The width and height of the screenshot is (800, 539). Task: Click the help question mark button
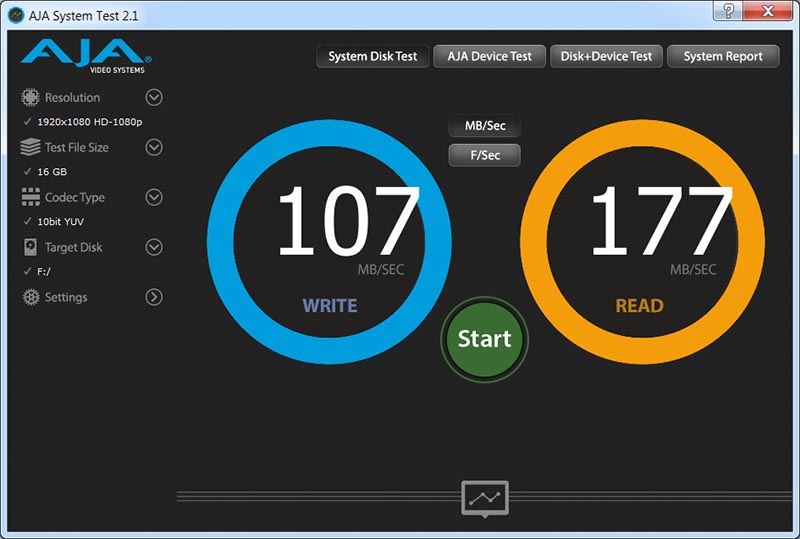(x=729, y=11)
